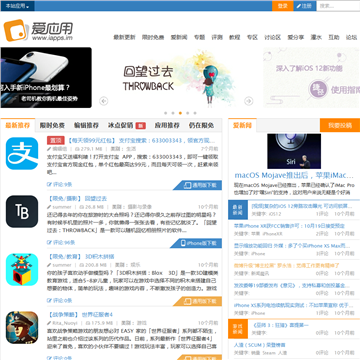Open the iOS 12新功能 banner on right
Screen dimensions: 360x360
[x=312, y=77]
